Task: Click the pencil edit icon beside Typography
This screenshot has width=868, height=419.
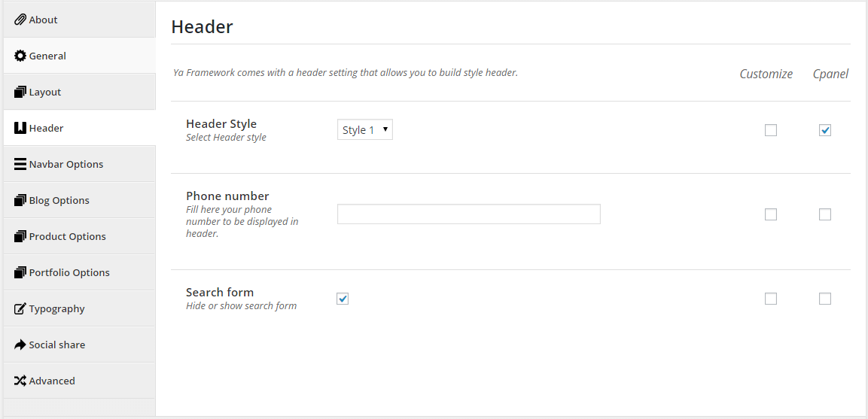Action: [20, 309]
